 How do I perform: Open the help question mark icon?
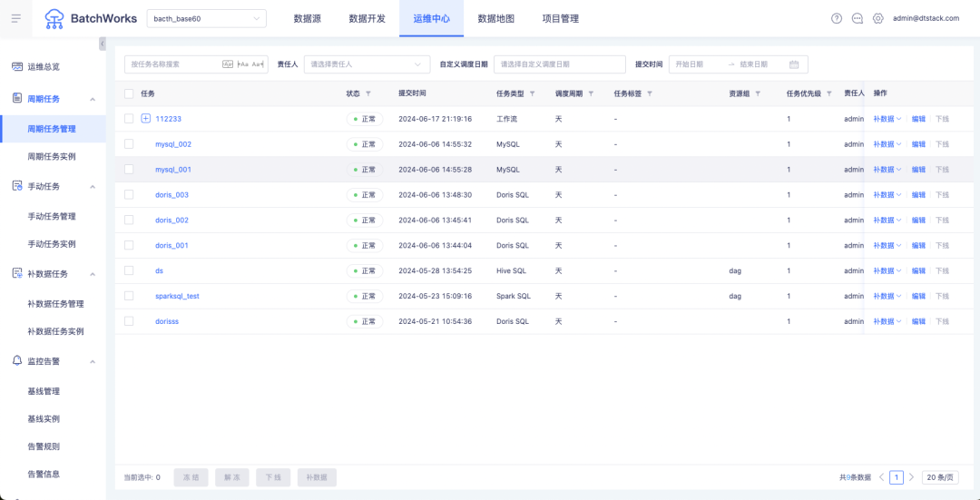[836, 18]
